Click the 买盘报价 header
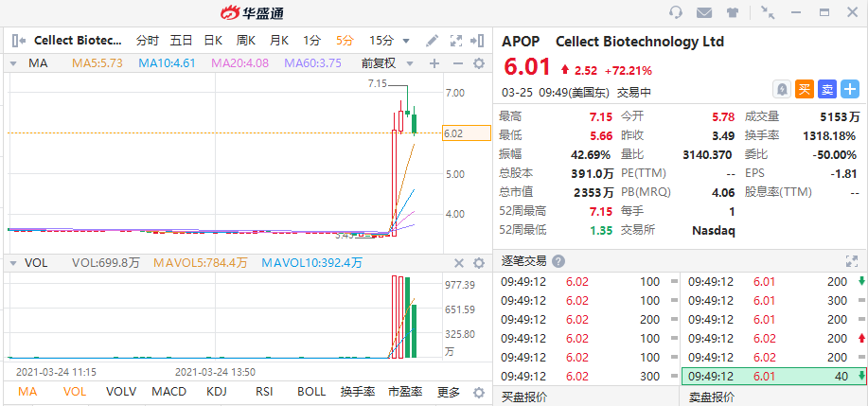This screenshot has width=868, height=406. 524,397
